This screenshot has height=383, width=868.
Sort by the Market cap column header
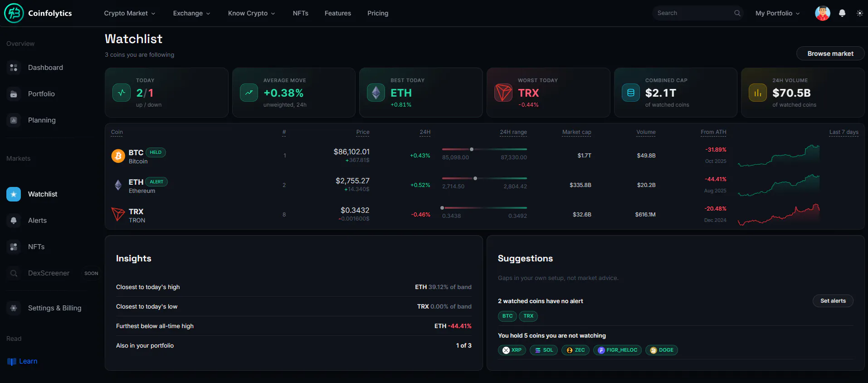[x=576, y=133]
